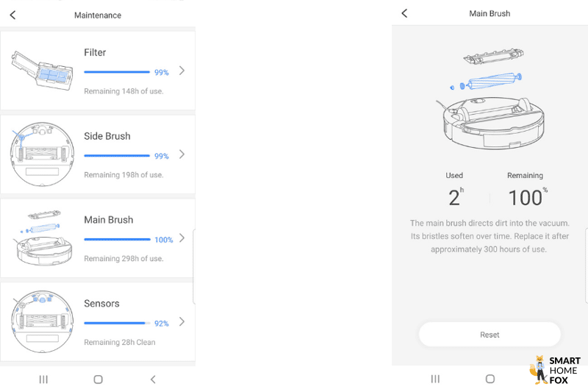Viewport: 588px width, 392px height.
Task: Tap the Sensors robot illustration
Action: click(x=41, y=321)
